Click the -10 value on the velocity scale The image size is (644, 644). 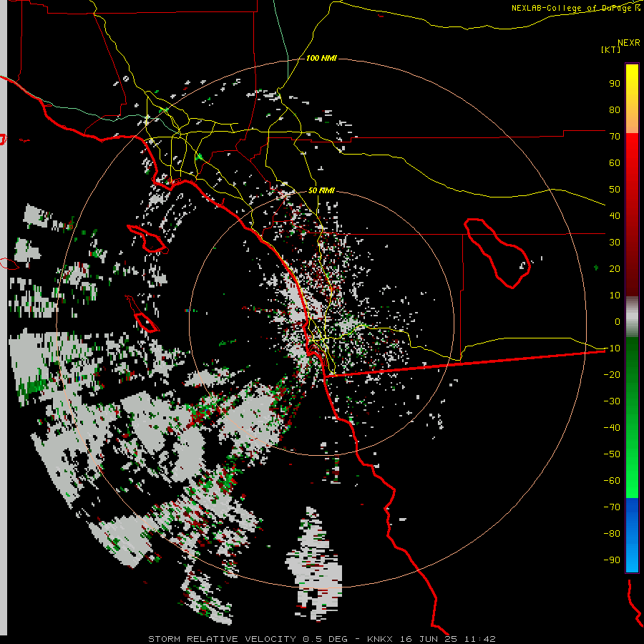coord(612,348)
